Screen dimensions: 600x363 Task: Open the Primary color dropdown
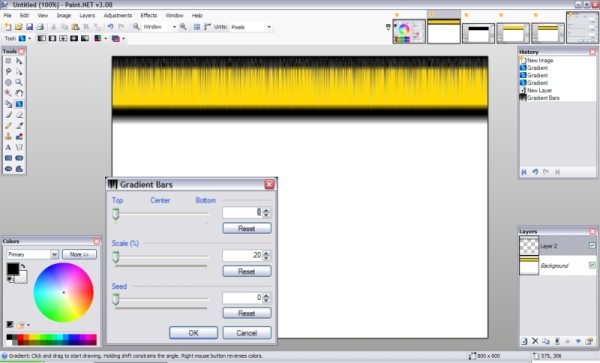[x=33, y=254]
